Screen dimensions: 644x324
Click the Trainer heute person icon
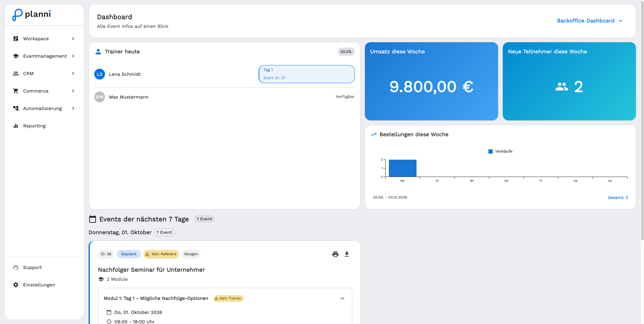[x=98, y=51]
